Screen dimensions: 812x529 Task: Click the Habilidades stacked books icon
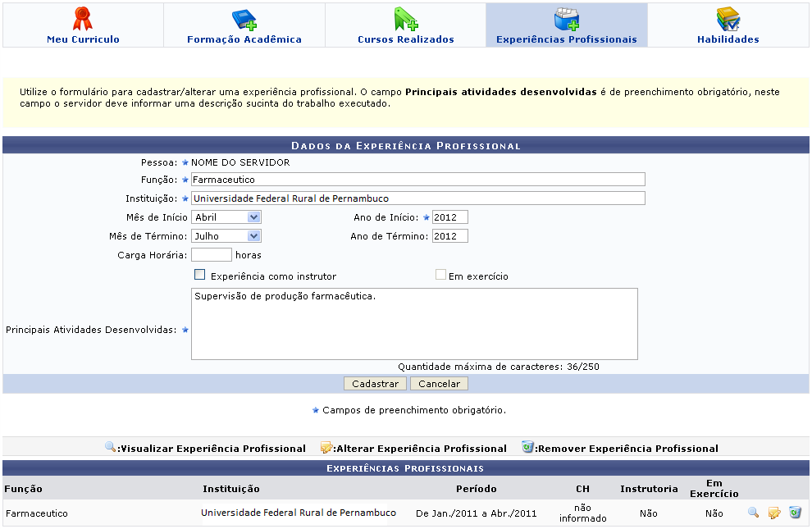point(728,19)
